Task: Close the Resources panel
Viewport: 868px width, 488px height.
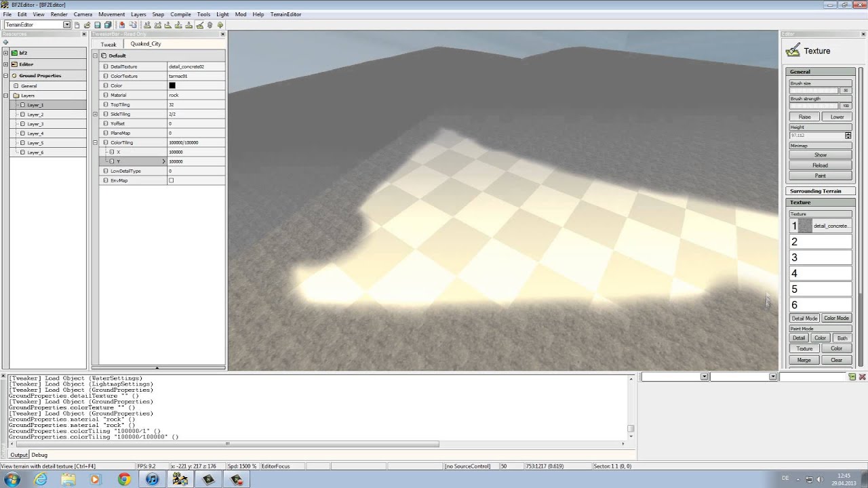Action: pyautogui.click(x=84, y=34)
